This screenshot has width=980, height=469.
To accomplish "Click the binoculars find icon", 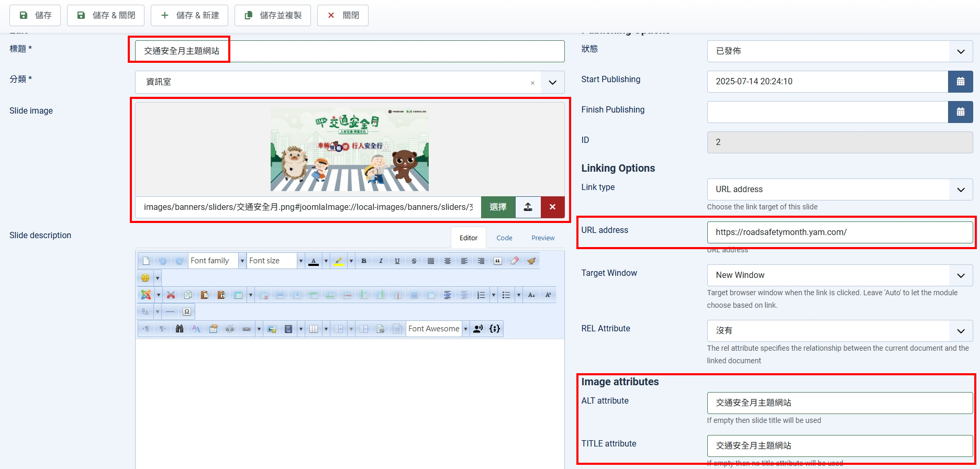I will (180, 329).
